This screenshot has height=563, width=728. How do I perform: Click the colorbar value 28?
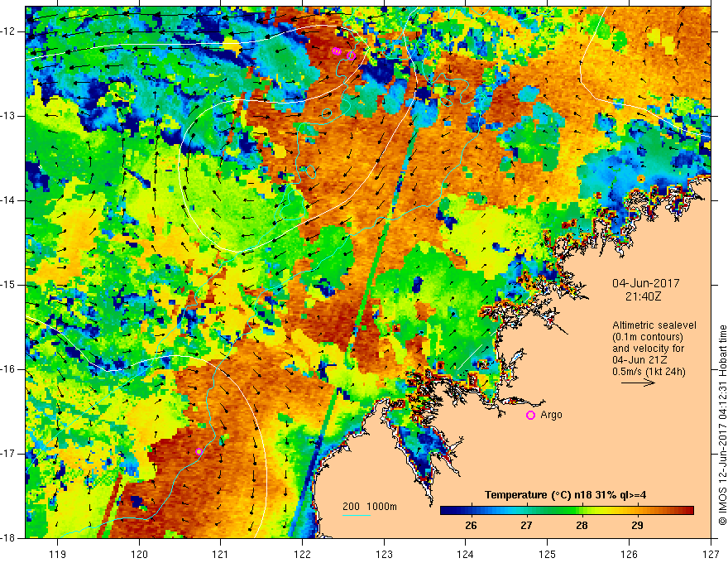click(582, 526)
